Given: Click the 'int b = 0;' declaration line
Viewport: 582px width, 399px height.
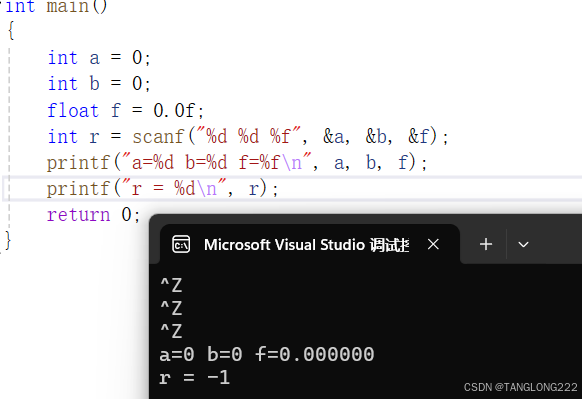Looking at the screenshot, I should coord(99,84).
